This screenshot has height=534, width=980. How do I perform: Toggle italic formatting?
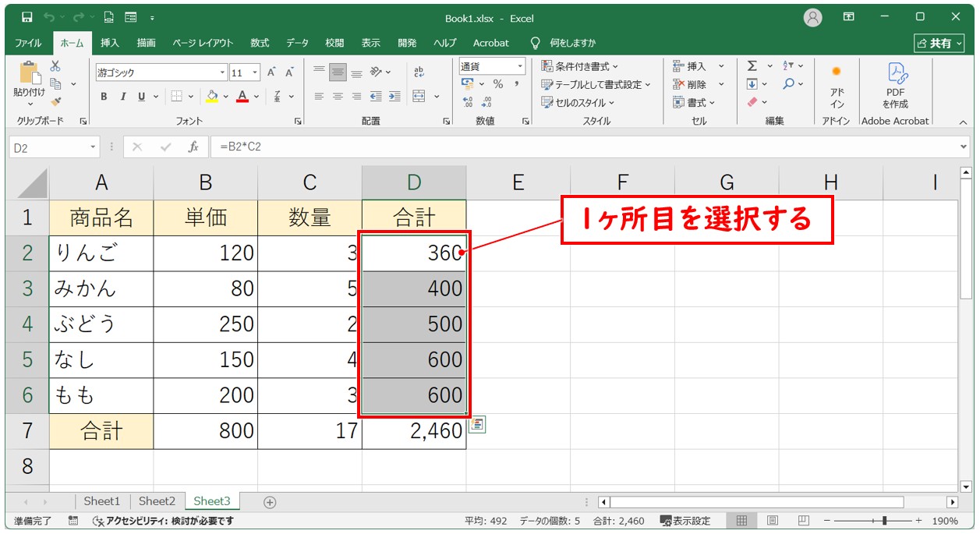122,97
